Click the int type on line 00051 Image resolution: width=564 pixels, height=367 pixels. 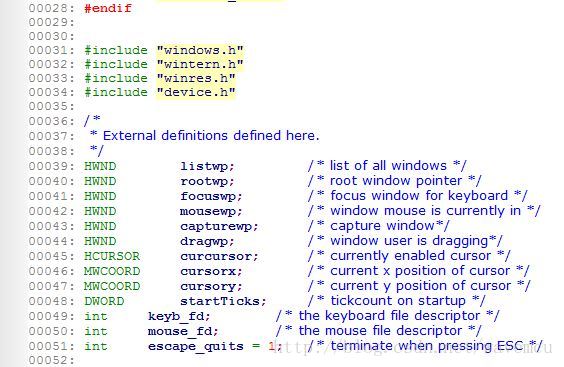coord(96,346)
